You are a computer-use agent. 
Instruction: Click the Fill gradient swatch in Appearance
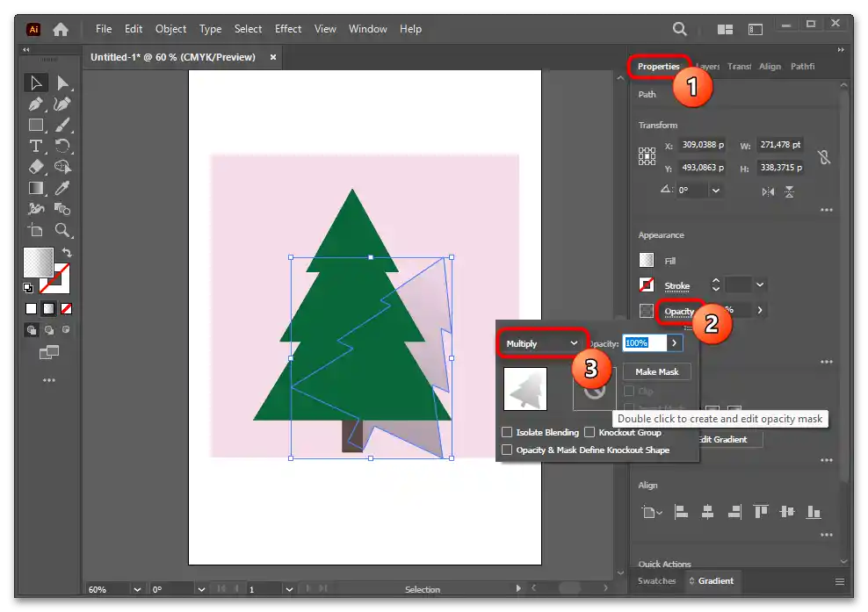pyautogui.click(x=646, y=260)
